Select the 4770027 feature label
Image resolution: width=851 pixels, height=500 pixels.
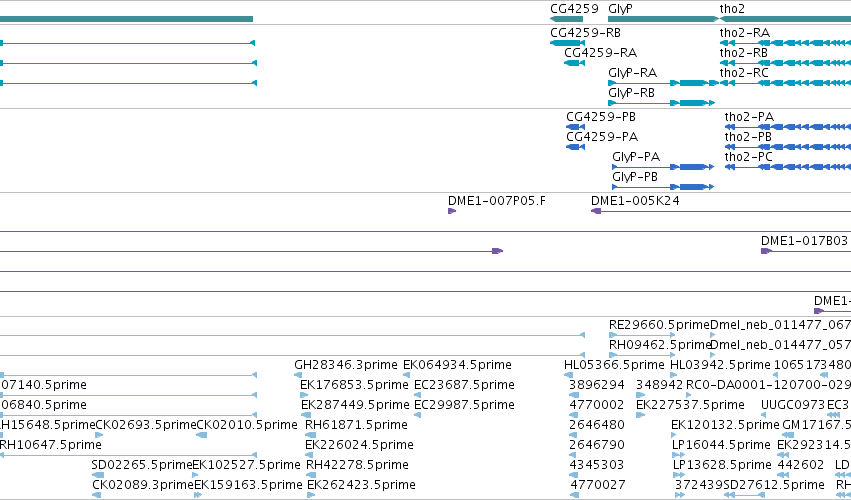tap(598, 485)
